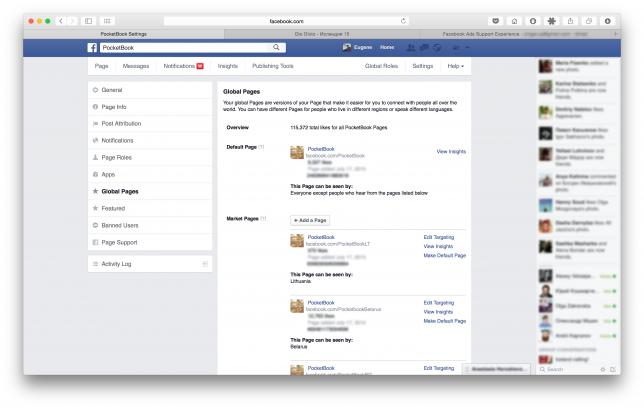Click the Safari back arrow button
The image size is (644, 408).
[61, 21]
